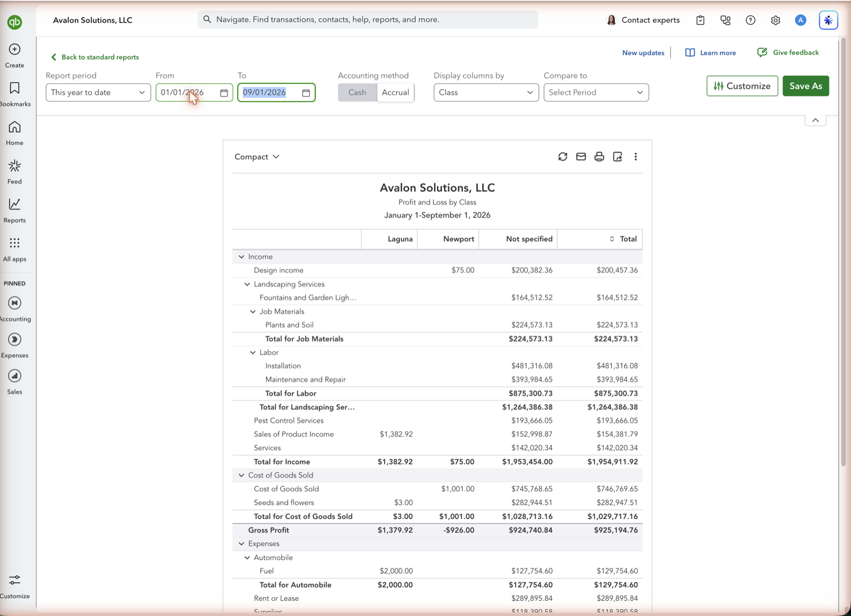851x616 pixels.
Task: Open Design income total $200,457.36
Action: pos(617,271)
